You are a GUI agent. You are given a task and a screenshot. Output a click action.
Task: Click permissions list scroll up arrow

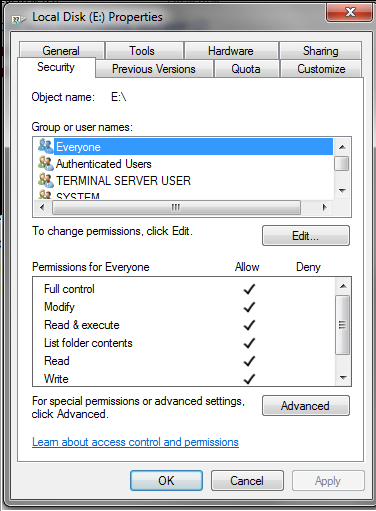(343, 286)
